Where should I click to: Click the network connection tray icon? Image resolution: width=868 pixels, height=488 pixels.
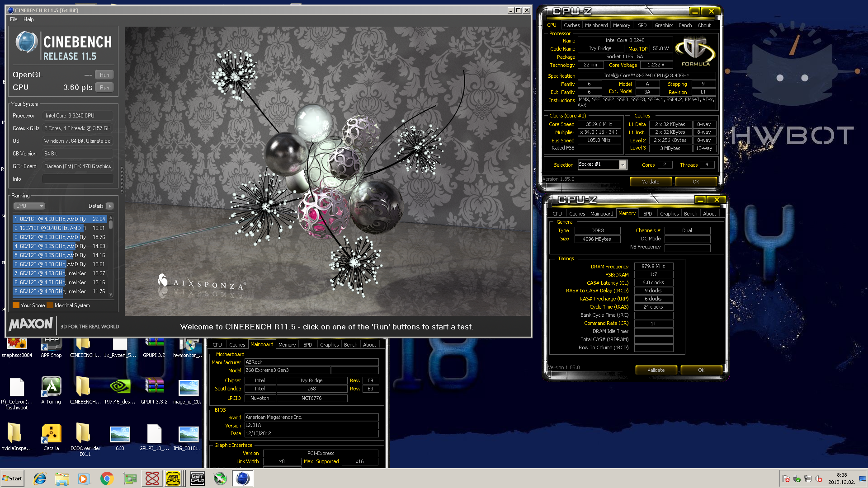[x=808, y=479]
